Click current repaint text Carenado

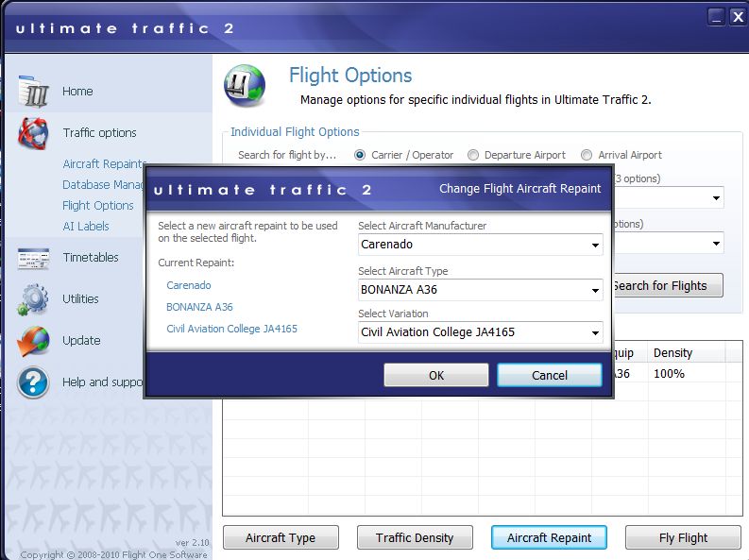(189, 285)
